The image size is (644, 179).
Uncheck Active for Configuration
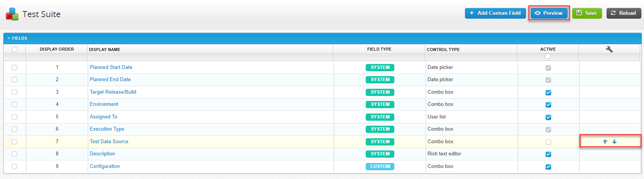pos(549,167)
